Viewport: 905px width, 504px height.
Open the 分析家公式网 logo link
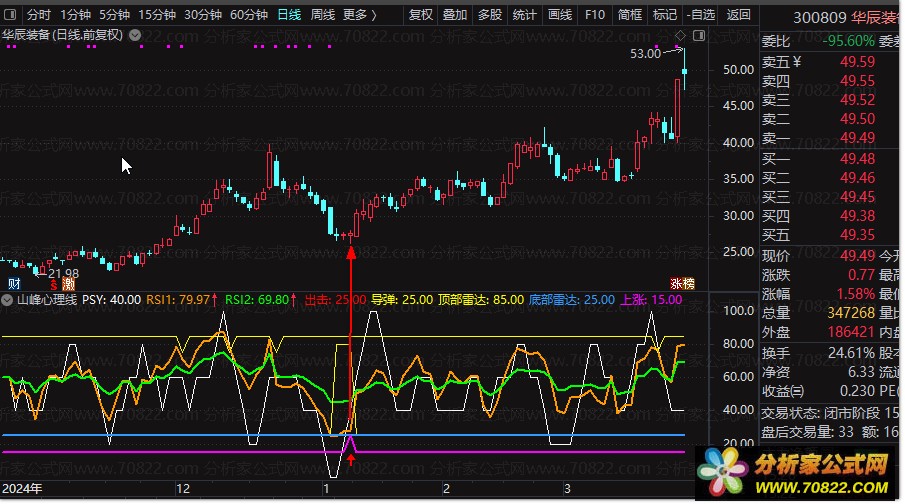point(796,472)
